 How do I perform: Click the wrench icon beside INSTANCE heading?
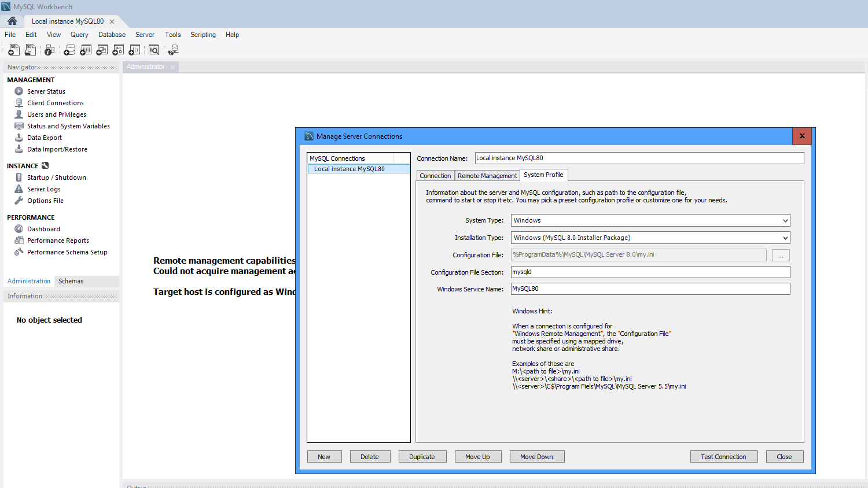45,166
